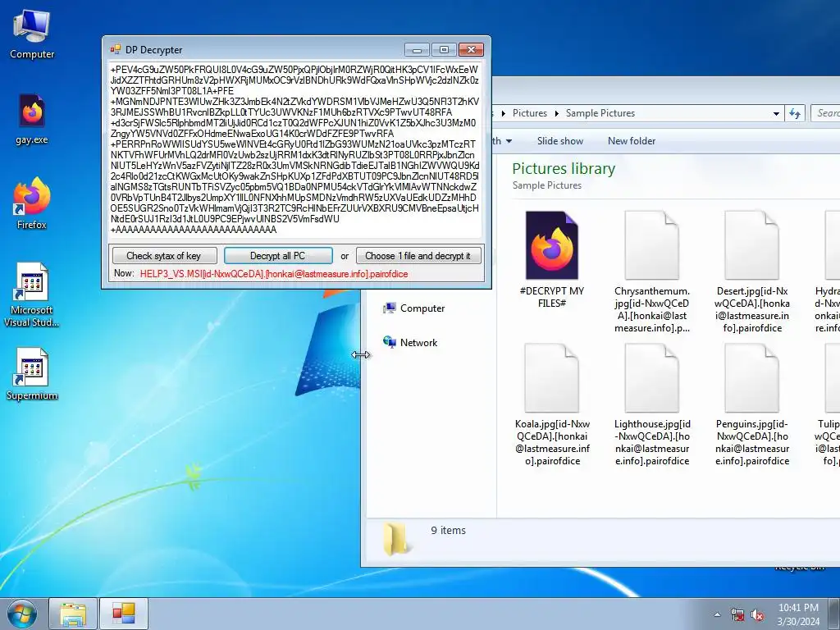Click the network tray icon
This screenshot has width=840, height=630.
pos(737,614)
